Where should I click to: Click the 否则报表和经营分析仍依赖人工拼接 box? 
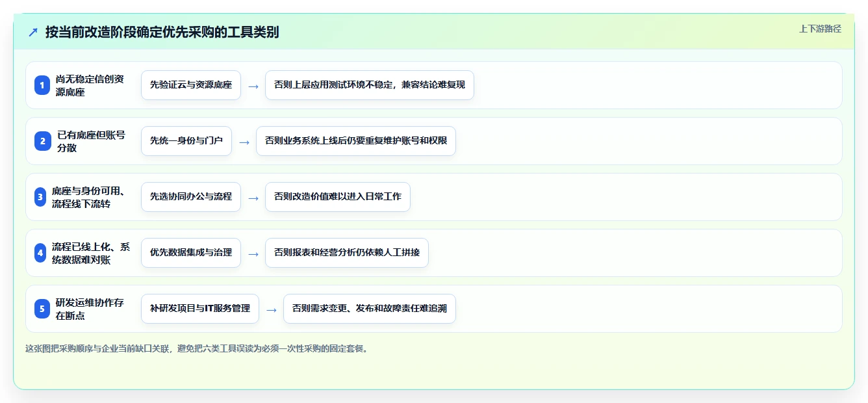[x=347, y=253]
